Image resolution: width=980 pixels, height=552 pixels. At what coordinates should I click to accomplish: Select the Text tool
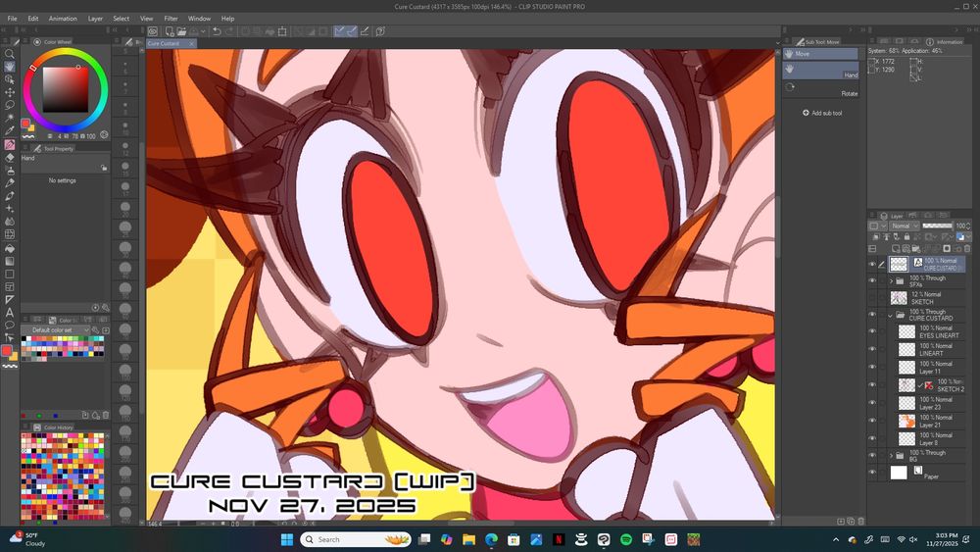[x=10, y=313]
